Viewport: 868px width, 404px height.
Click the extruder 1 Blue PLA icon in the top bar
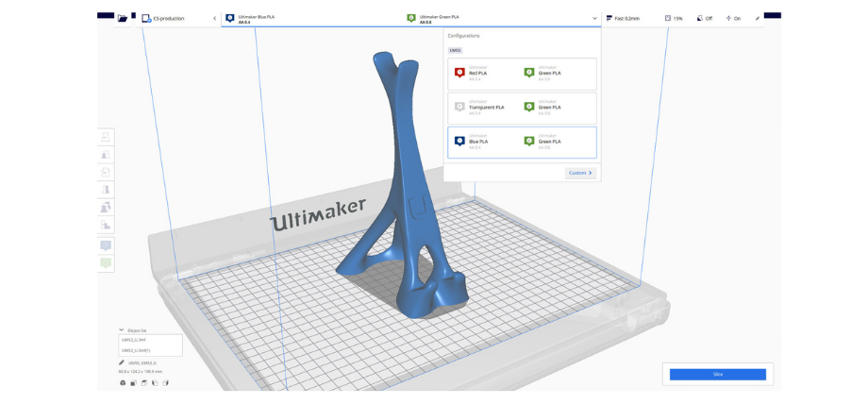click(230, 18)
